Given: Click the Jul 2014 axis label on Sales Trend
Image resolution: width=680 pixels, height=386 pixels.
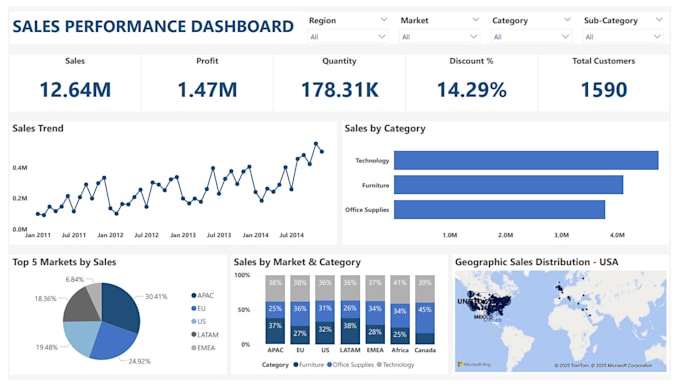Looking at the screenshot, I should [x=291, y=235].
